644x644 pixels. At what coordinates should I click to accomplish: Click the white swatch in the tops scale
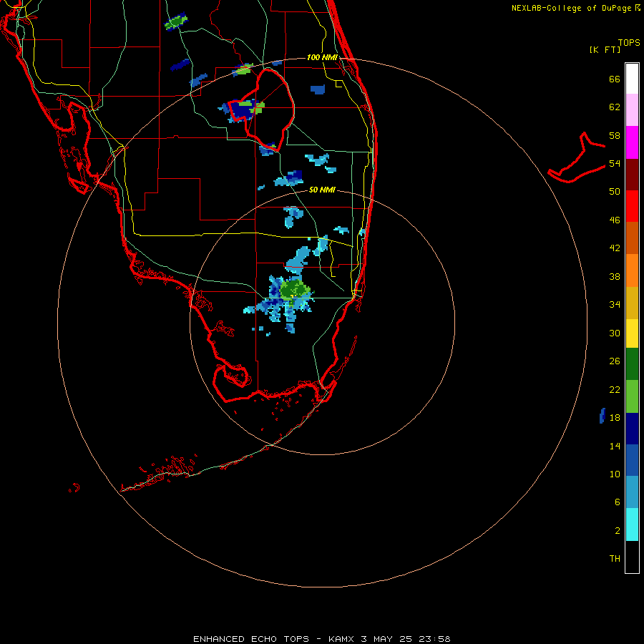tap(632, 79)
